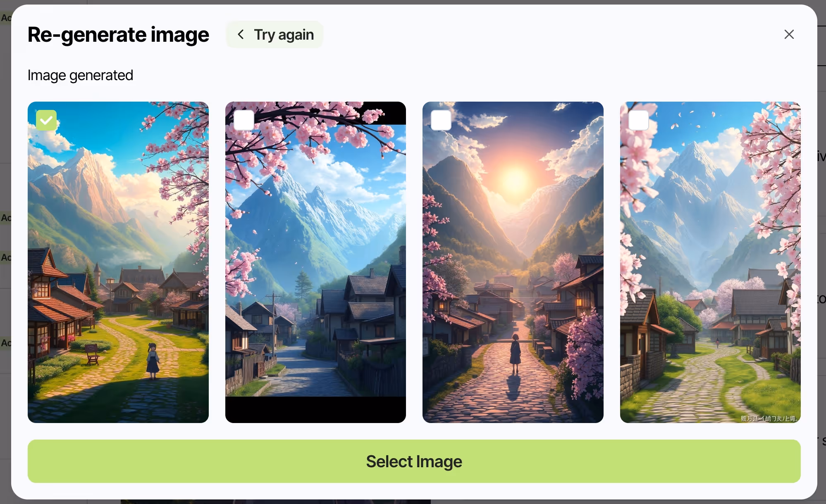Close the Re-generate image dialog

[x=789, y=34]
